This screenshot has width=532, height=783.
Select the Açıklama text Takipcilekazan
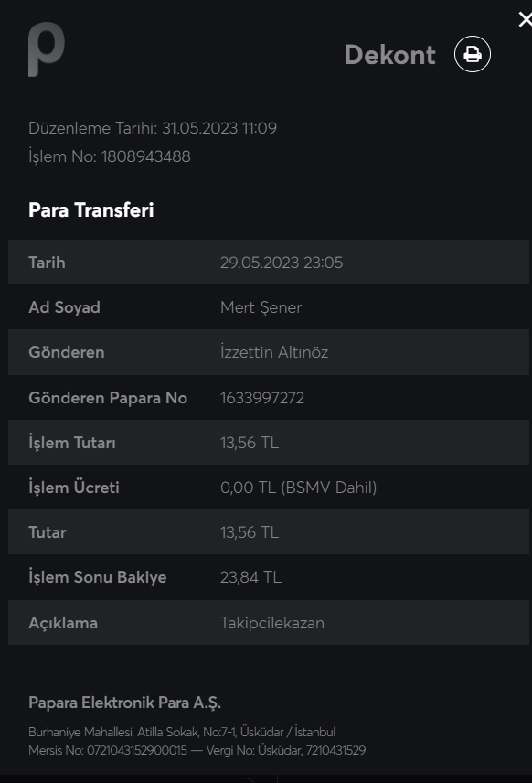click(x=272, y=623)
